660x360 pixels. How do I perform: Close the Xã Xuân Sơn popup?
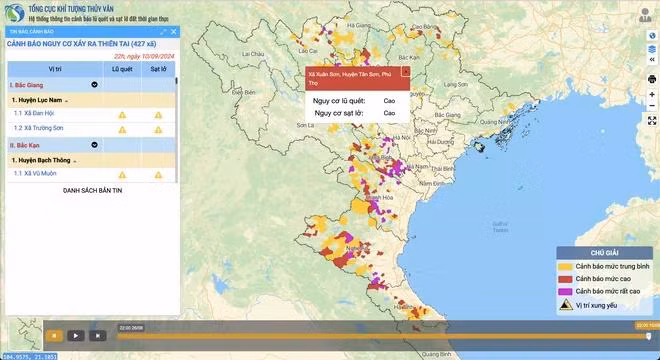tap(405, 72)
